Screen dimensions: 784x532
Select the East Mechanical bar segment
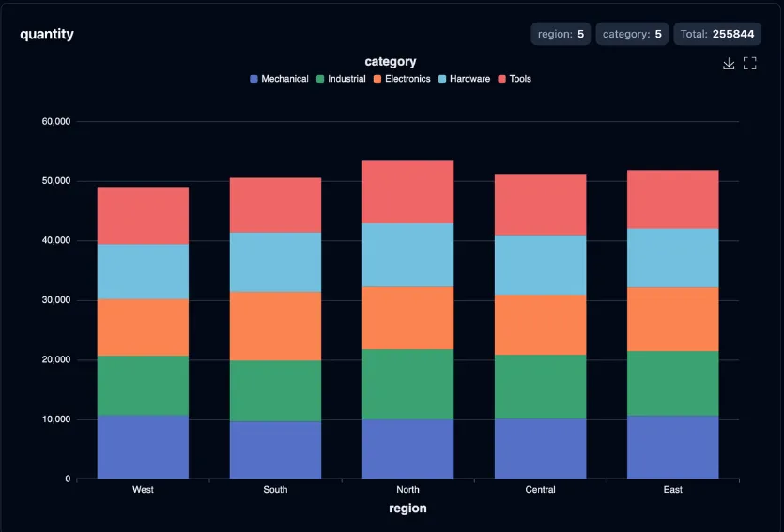coord(673,447)
